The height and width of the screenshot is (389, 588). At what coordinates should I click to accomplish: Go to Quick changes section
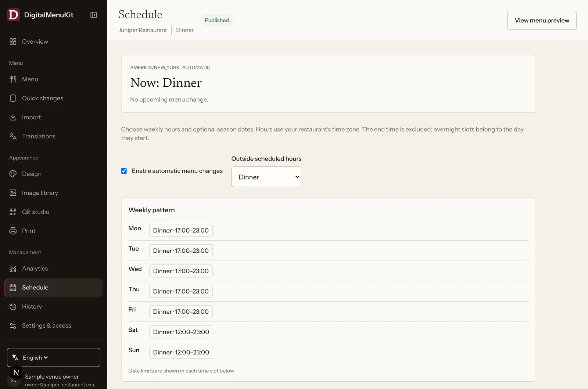(x=54, y=98)
